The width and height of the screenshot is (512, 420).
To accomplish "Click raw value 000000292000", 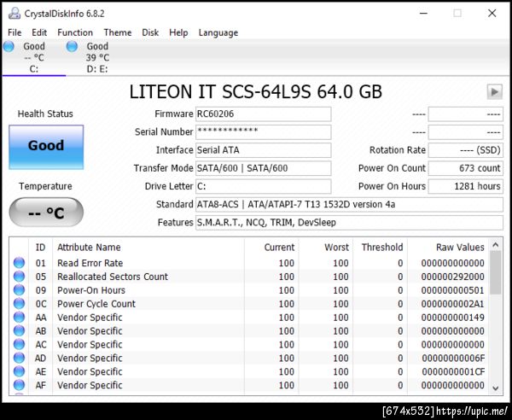I will click(452, 277).
